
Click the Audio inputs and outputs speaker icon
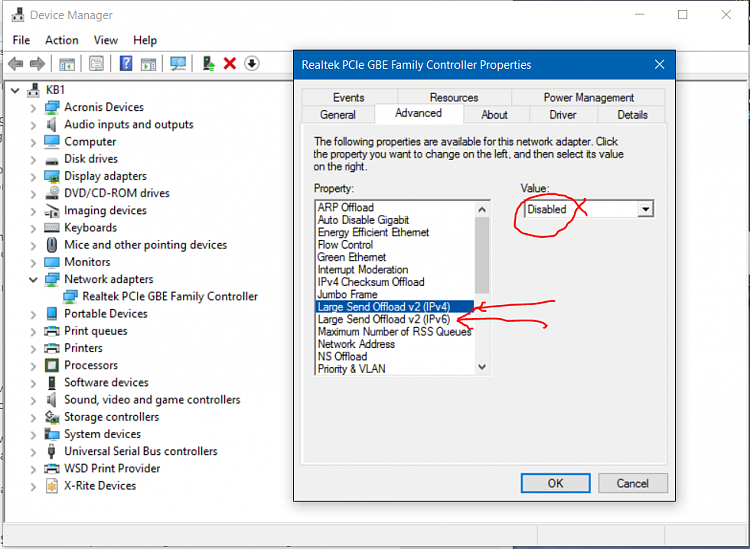tap(51, 124)
